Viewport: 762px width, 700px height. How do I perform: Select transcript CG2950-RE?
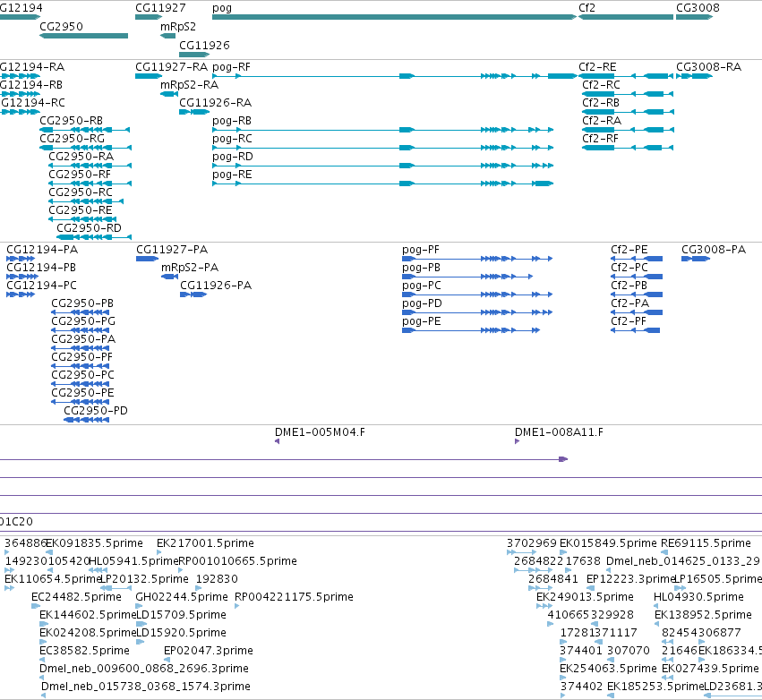82,219
